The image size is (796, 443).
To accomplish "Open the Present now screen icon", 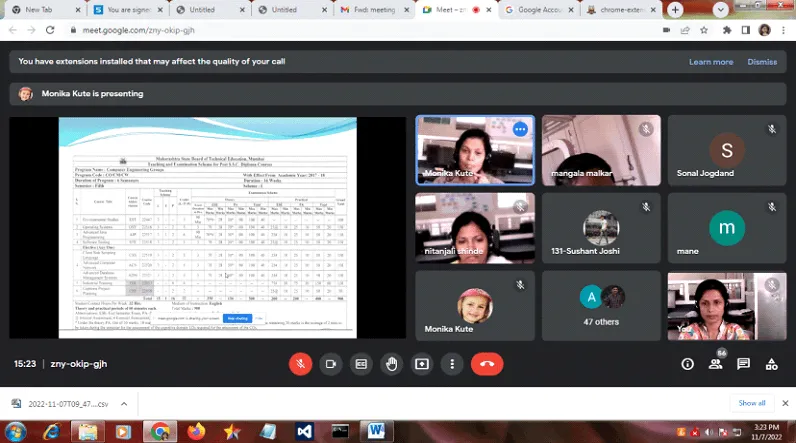I will click(422, 364).
